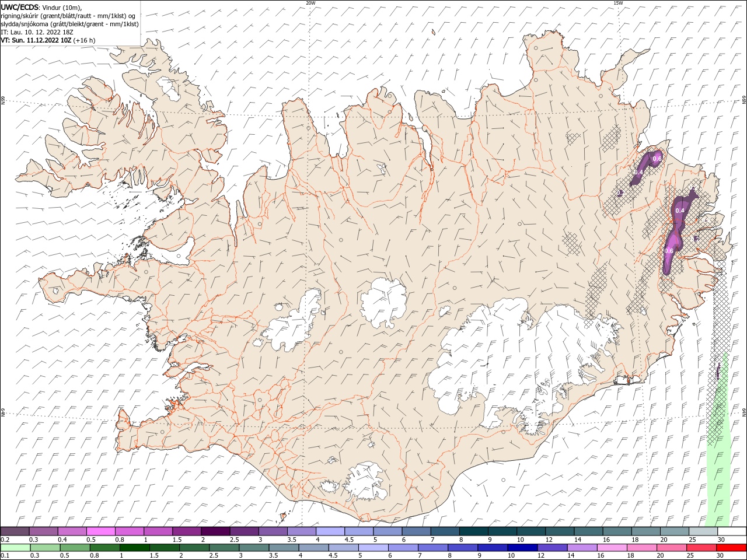Screen dimensions: 747x560
Task: Click the 15W longitude label
Action: pos(617,3)
